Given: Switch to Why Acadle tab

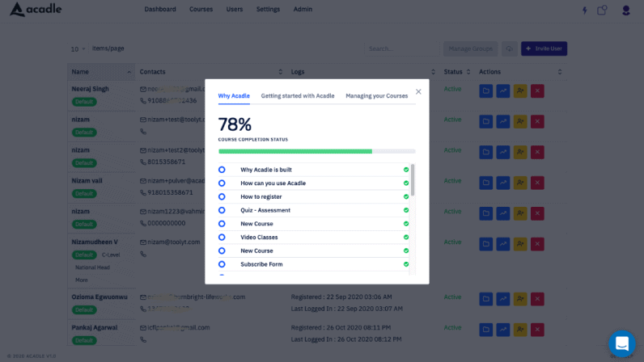Looking at the screenshot, I should [x=234, y=95].
